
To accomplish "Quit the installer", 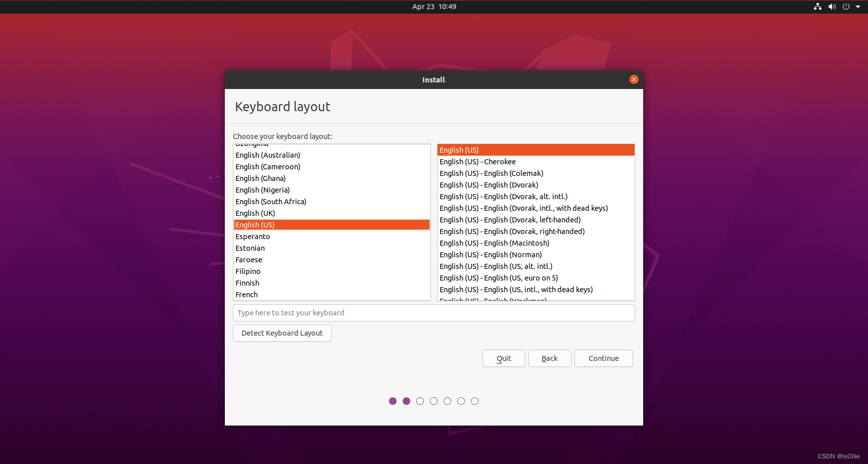I will [504, 358].
